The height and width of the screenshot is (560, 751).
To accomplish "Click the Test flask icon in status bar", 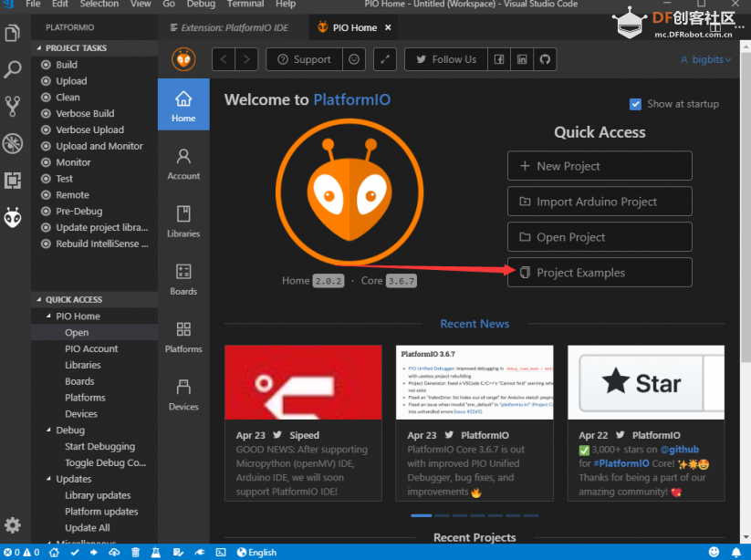I will (x=156, y=553).
